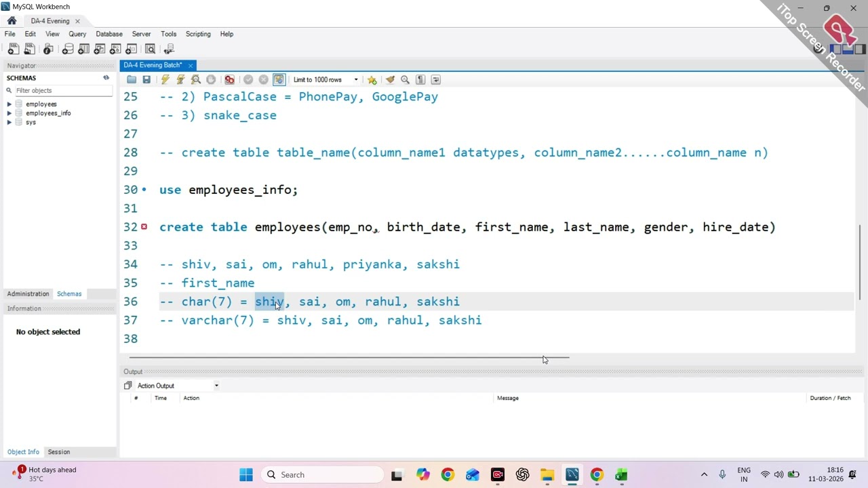868x488 pixels.
Task: Switch to Administration tab in Navigator
Action: click(28, 294)
